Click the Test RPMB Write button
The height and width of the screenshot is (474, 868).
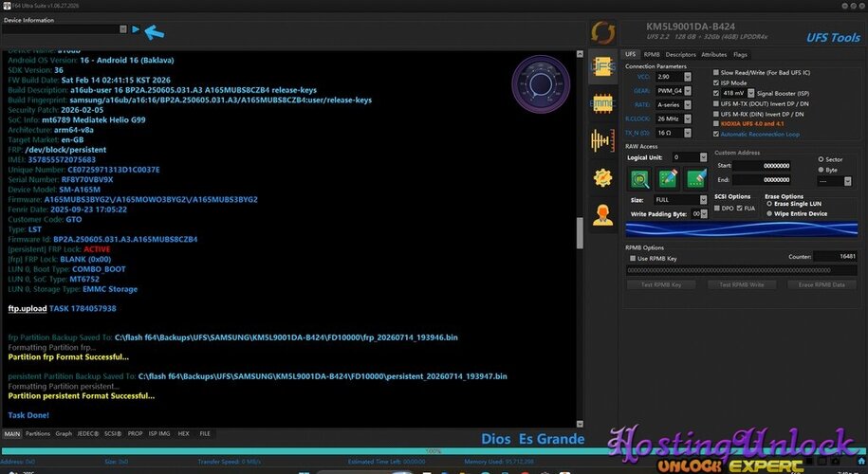tap(742, 284)
